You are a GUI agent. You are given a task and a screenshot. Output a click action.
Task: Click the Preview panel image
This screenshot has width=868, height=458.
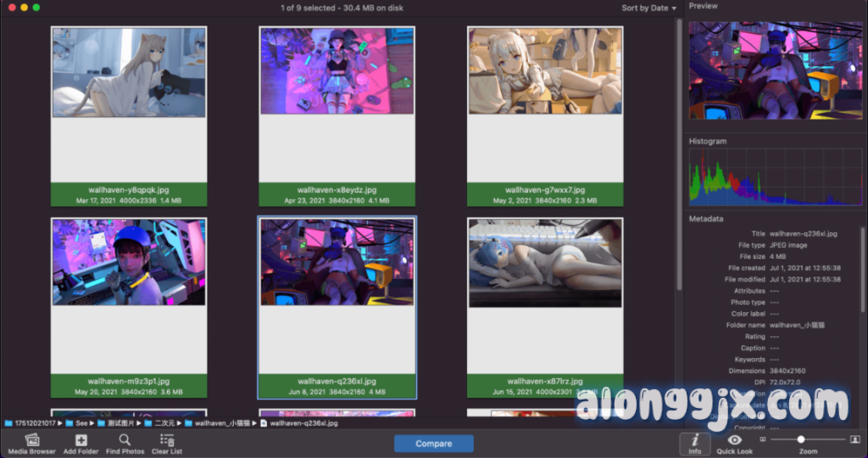(775, 70)
